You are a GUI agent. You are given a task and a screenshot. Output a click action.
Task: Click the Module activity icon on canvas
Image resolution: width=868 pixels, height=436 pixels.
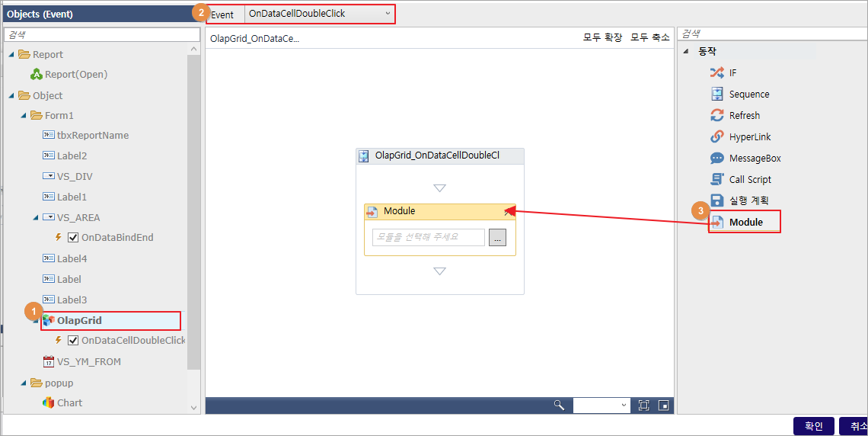point(372,212)
